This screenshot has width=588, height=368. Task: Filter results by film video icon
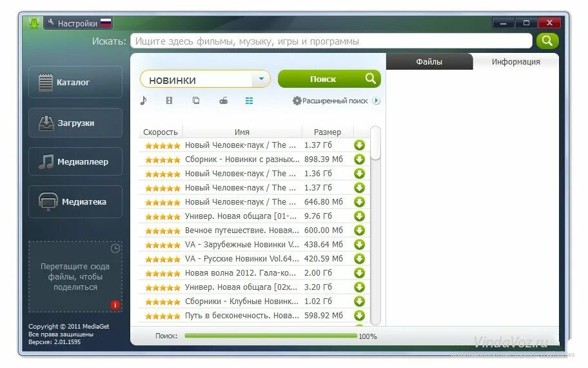[x=169, y=101]
